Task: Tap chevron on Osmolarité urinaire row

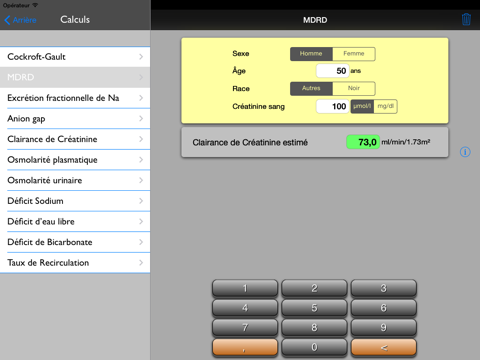Action: [141, 180]
